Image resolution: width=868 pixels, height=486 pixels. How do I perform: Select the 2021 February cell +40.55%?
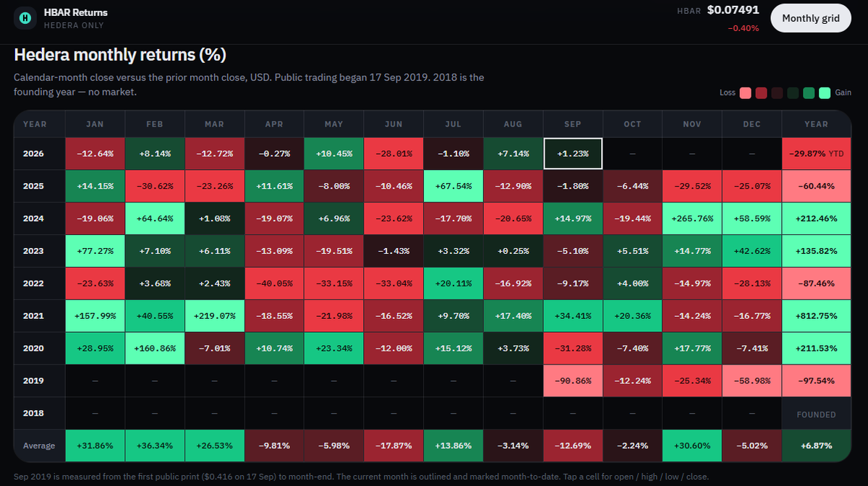coord(155,316)
